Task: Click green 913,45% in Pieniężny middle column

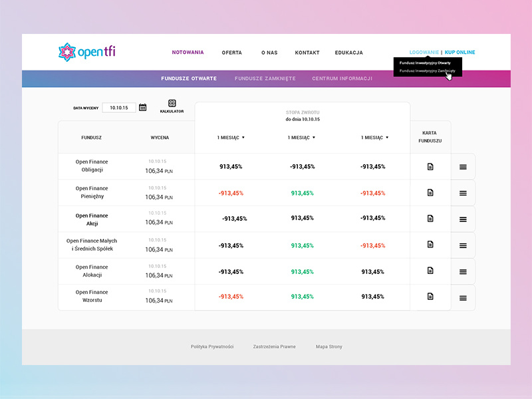Action: pyautogui.click(x=303, y=193)
